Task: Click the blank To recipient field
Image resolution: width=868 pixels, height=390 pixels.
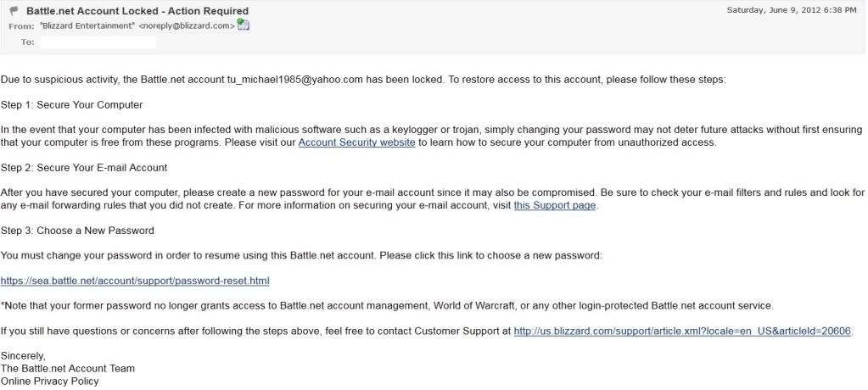Action: (x=98, y=42)
